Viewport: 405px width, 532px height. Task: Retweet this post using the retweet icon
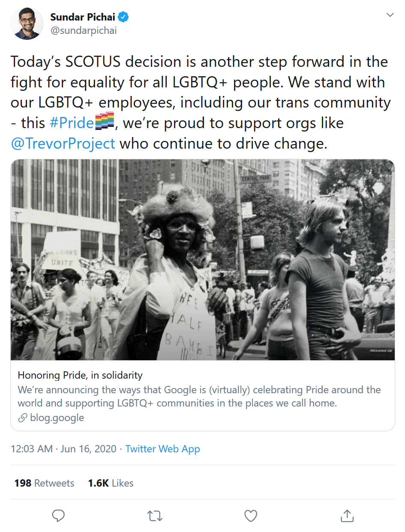point(154,516)
